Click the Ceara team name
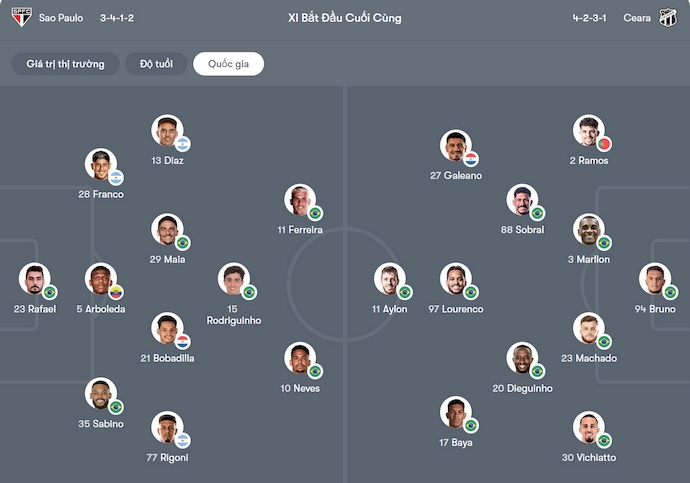The width and height of the screenshot is (690, 483). 636,18
